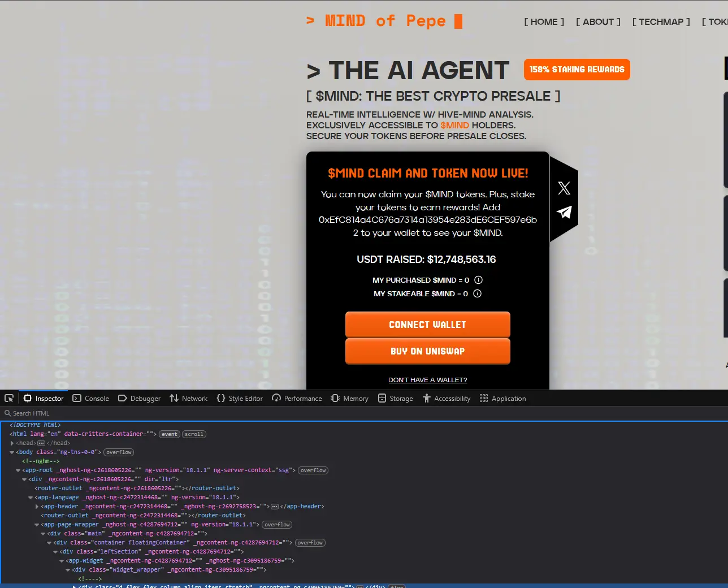
Task: Expand the app-header node
Action: click(x=37, y=507)
